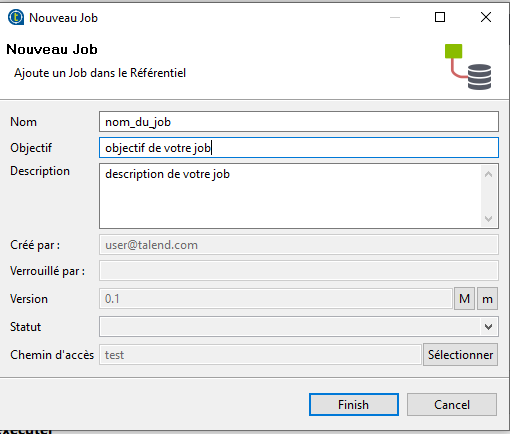Screen dimensions: 510x434
Task: Open the Statut dropdown arrow
Action: pos(488,327)
